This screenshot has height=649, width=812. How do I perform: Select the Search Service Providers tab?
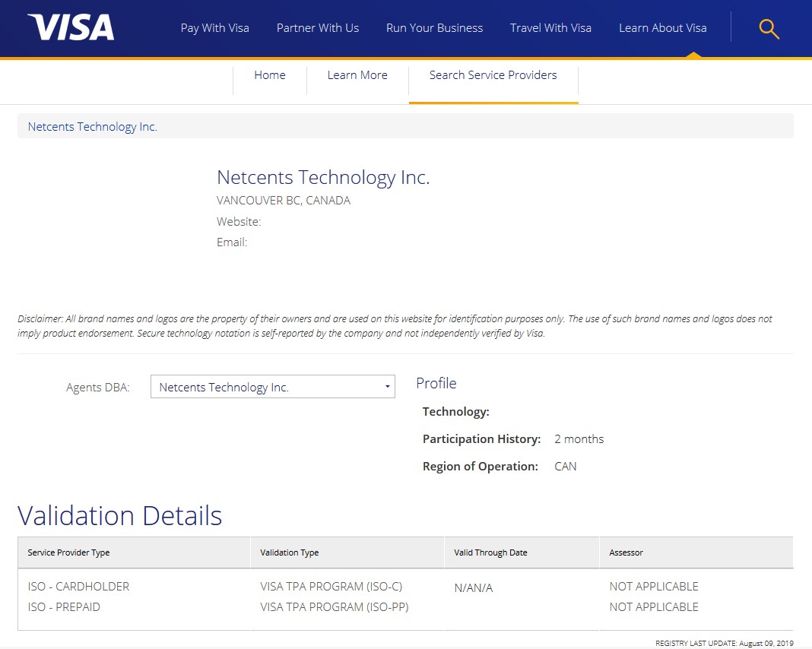[x=493, y=75]
